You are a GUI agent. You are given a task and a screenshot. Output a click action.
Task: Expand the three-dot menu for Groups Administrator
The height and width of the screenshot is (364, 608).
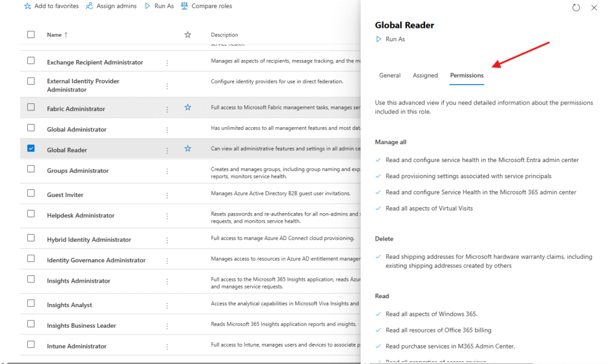click(x=167, y=172)
